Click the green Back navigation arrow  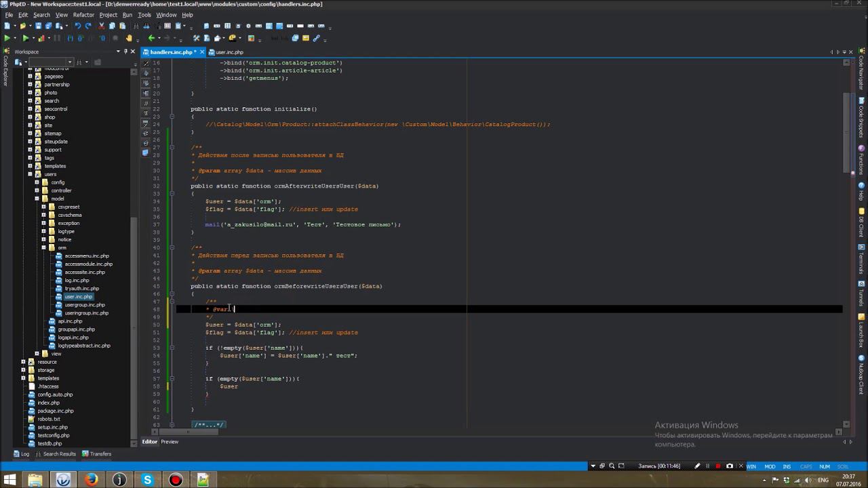[151, 38]
